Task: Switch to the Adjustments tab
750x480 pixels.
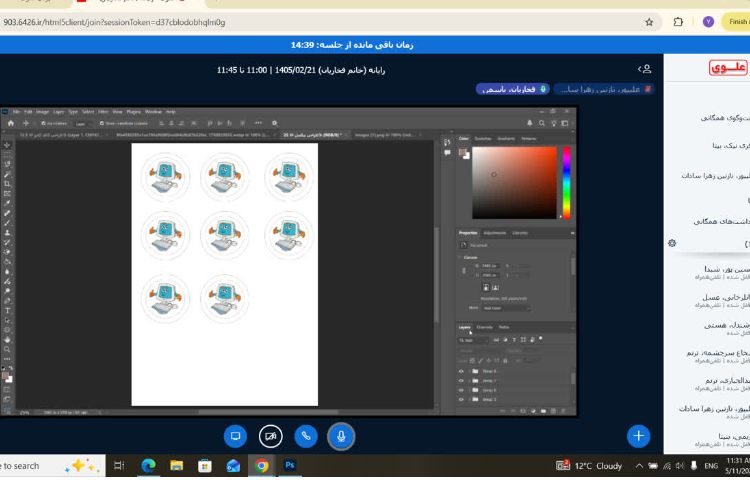Action: [495, 233]
